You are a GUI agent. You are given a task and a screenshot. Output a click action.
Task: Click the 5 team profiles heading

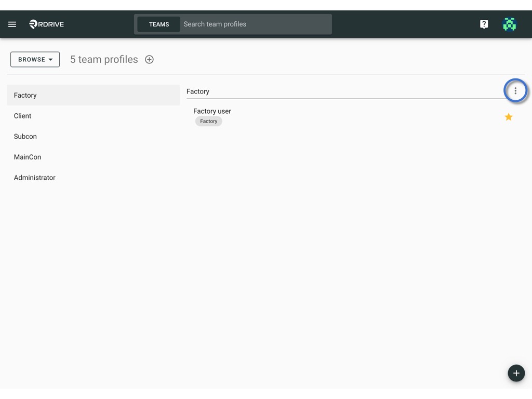pyautogui.click(x=104, y=59)
